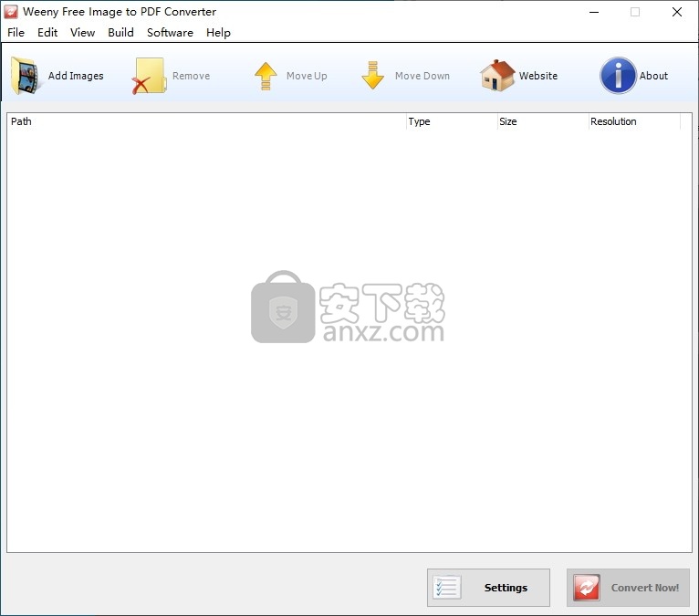
Task: Open the Build menu
Action: point(120,33)
